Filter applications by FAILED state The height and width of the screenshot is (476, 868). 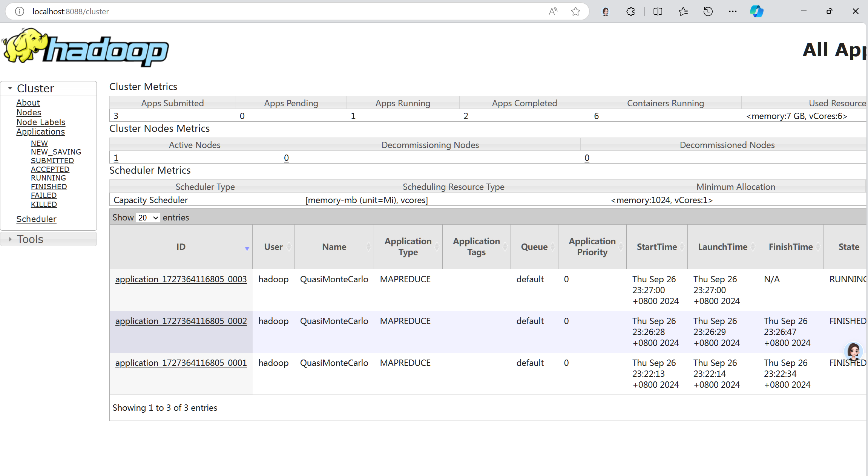click(44, 195)
